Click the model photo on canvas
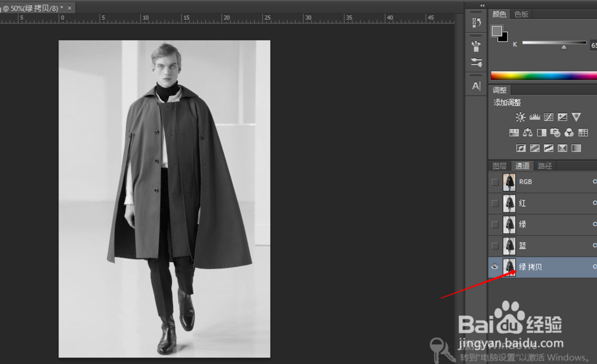The height and width of the screenshot is (364, 597). tap(165, 199)
